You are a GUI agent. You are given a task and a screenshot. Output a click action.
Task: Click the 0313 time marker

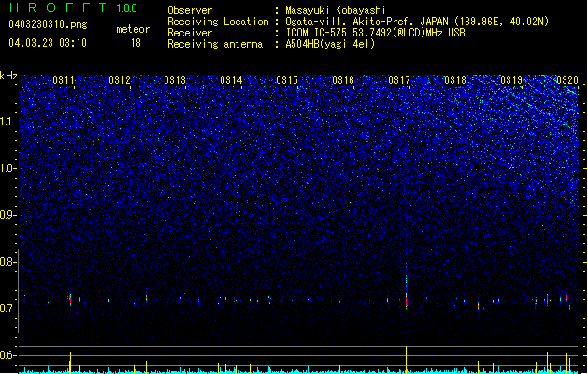pyautogui.click(x=175, y=80)
